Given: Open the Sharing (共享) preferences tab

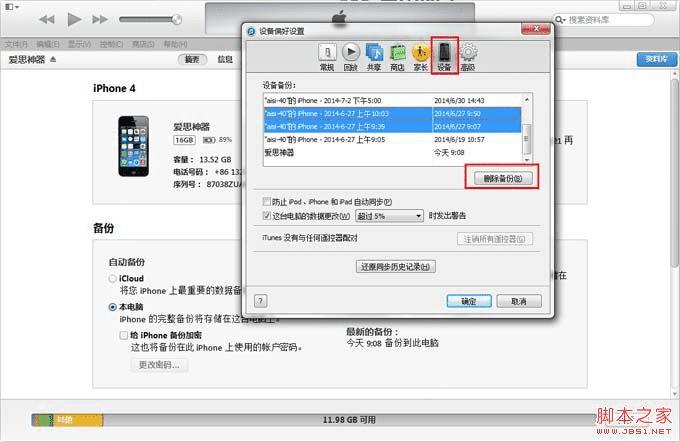Looking at the screenshot, I should point(374,57).
